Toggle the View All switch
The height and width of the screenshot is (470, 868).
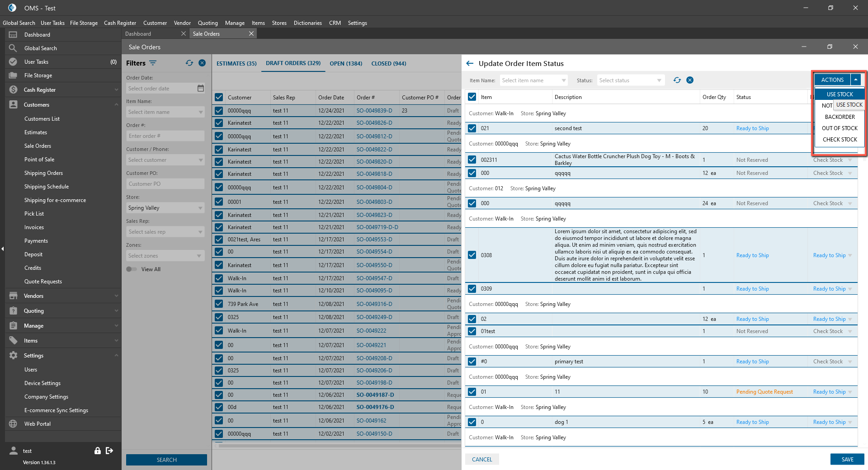click(x=132, y=269)
